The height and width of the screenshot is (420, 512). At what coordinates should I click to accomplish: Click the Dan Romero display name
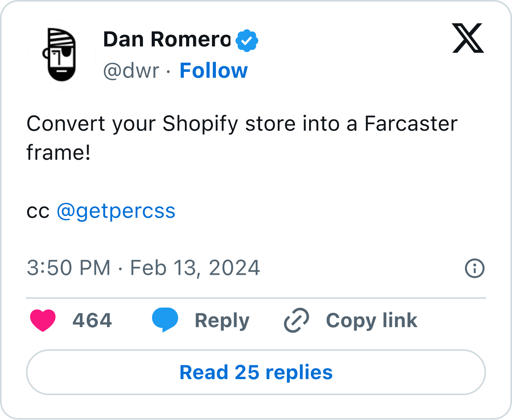(167, 40)
